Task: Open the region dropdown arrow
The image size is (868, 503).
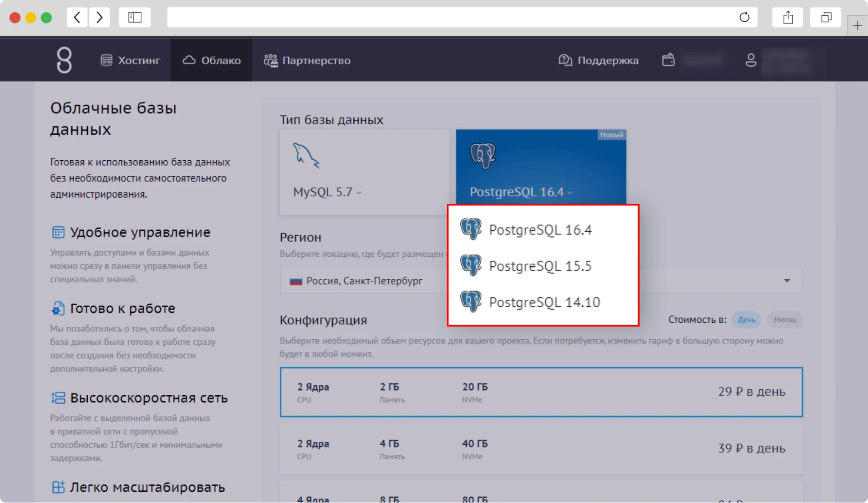Action: pos(787,280)
